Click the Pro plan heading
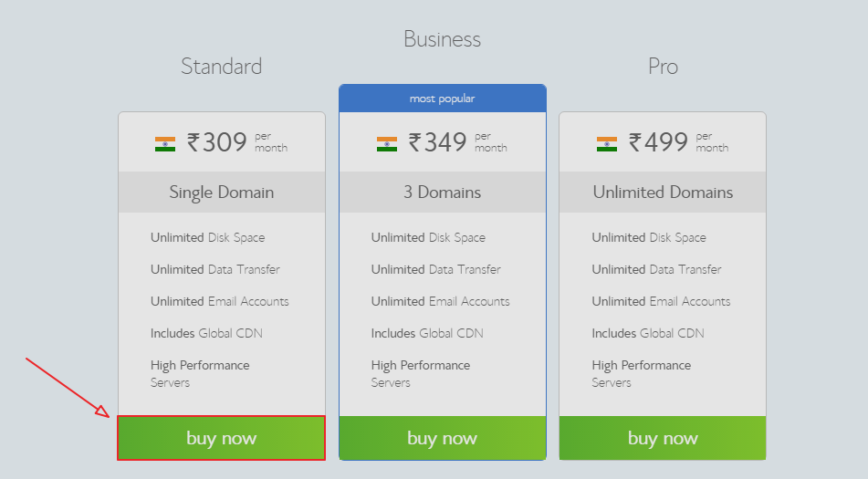Viewport: 868px width, 479px height. [x=663, y=67]
